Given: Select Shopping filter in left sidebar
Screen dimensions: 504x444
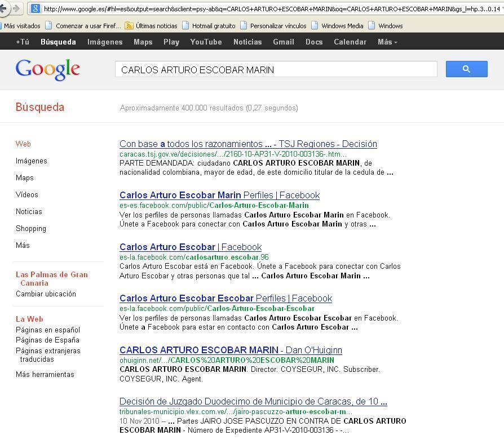Looking at the screenshot, I should click(31, 228).
